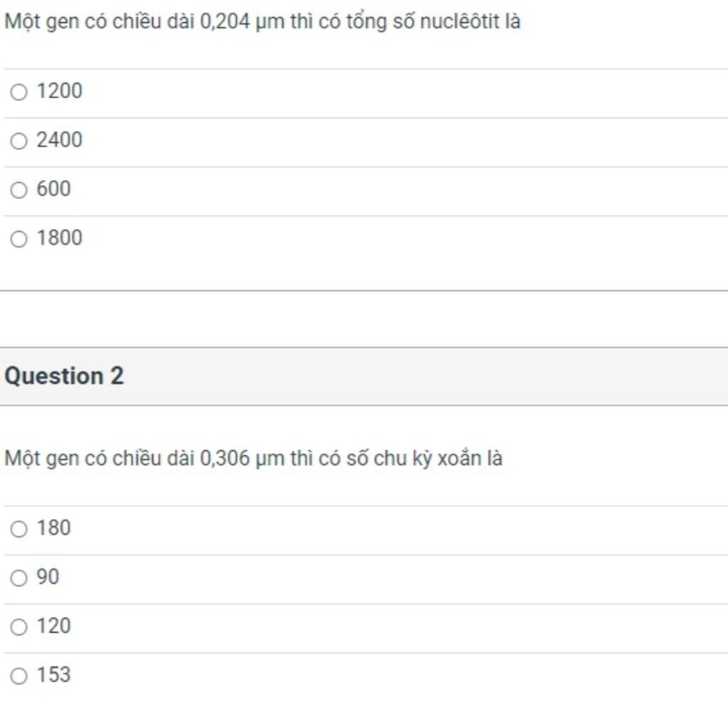The image size is (728, 709).
Task: Pick the 120 radio button
Action: pyautogui.click(x=18, y=627)
